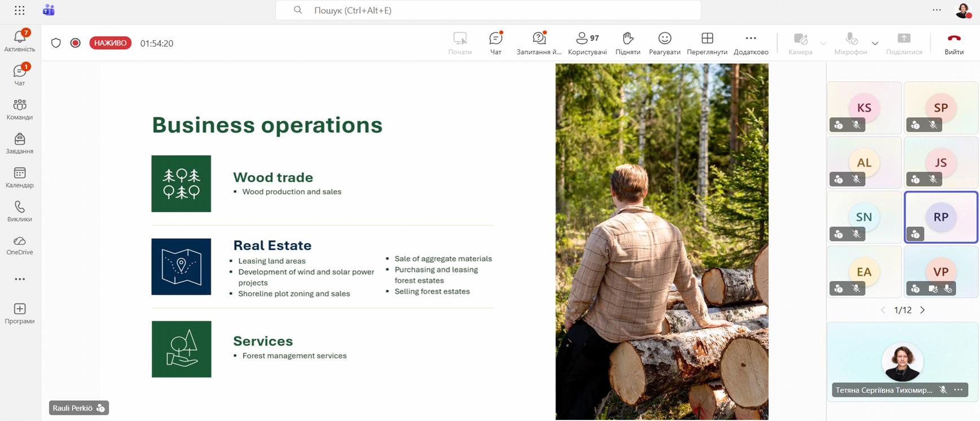Click the red recording indicator icon
The height and width of the screenshot is (421, 980).
tap(76, 43)
